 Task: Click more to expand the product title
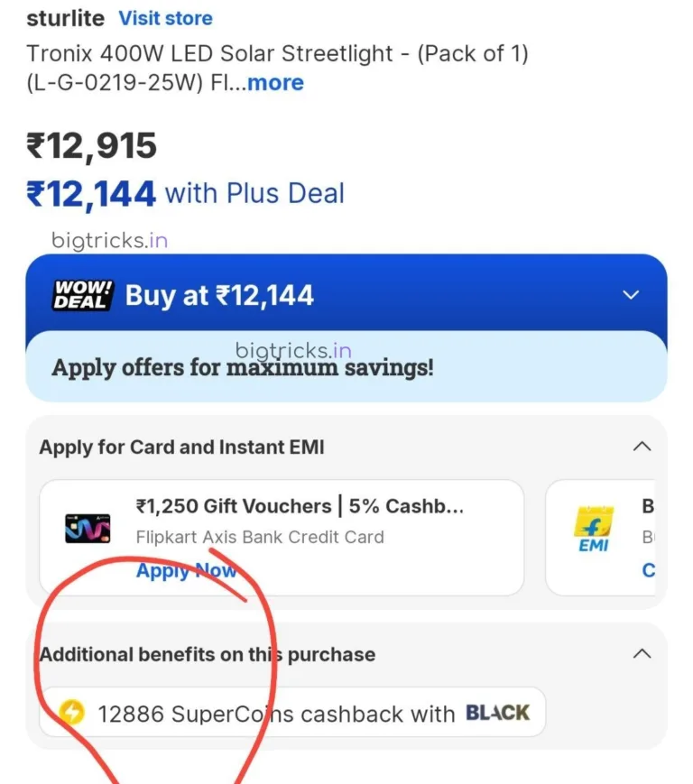pos(275,83)
